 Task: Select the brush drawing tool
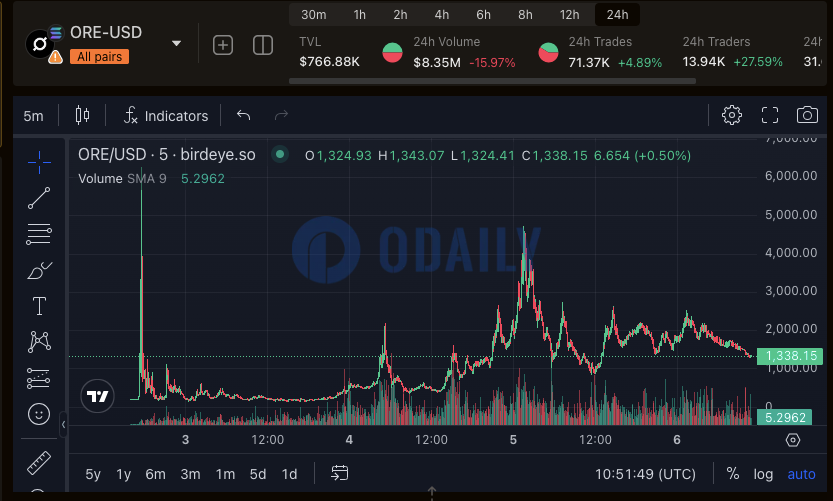[x=39, y=270]
